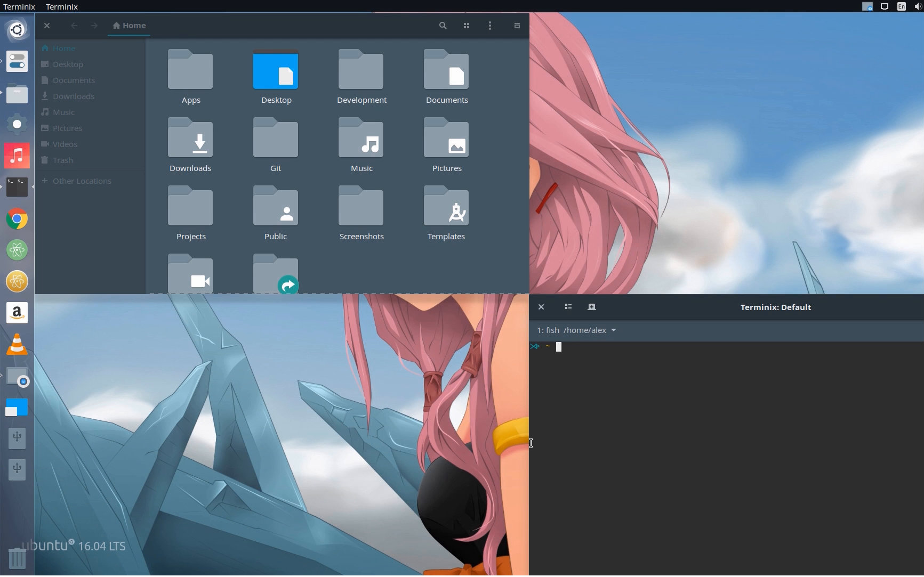Select Videos in the Files sidebar
This screenshot has width=924, height=577.
click(x=90, y=144)
